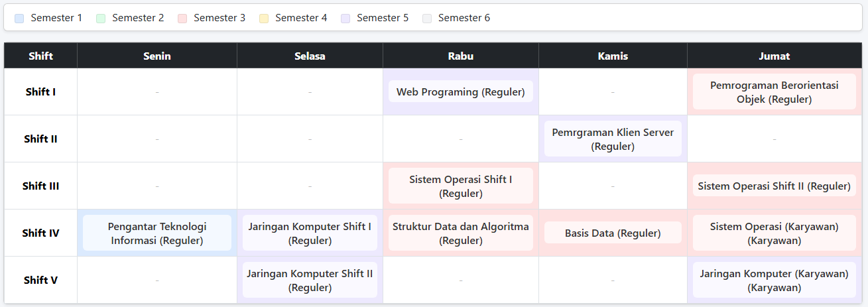Click Sistem Operasi Shift I (Reguler) card
This screenshot has height=307, width=868.
pyautogui.click(x=461, y=186)
